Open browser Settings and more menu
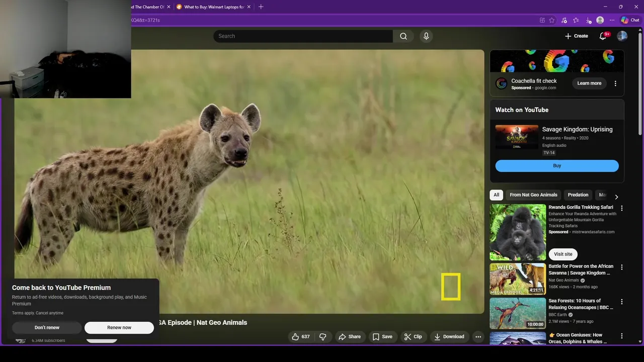This screenshot has height=362, width=644. click(x=612, y=20)
